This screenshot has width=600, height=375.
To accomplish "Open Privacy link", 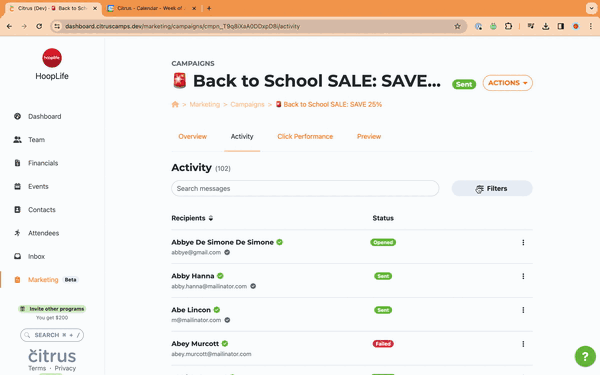I will [65, 368].
